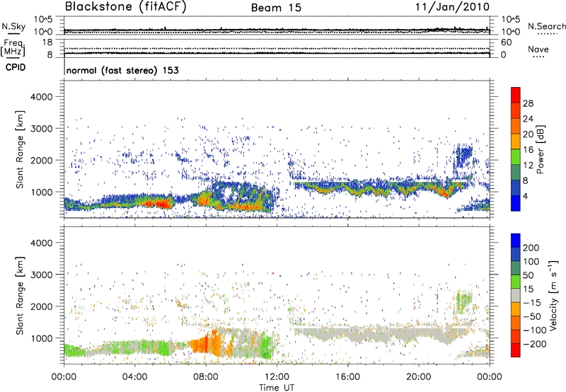566x392 pixels.
Task: Click the "60" Nave axis tick label
Action: tap(506, 42)
